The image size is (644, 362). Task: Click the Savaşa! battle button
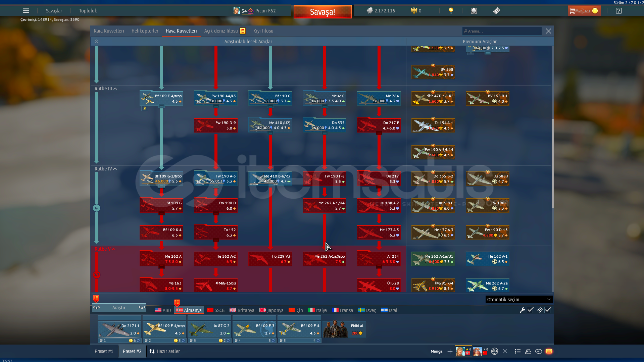323,12
